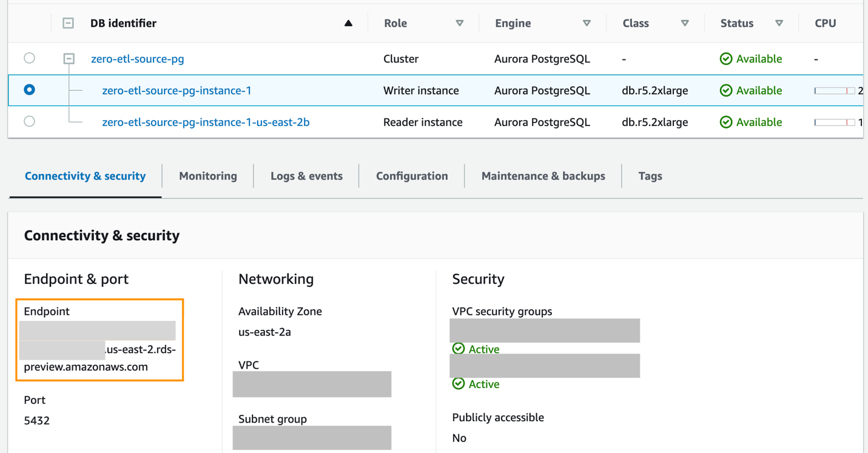Click the Class column sort triangle
This screenshot has width=868, height=453.
(x=685, y=24)
